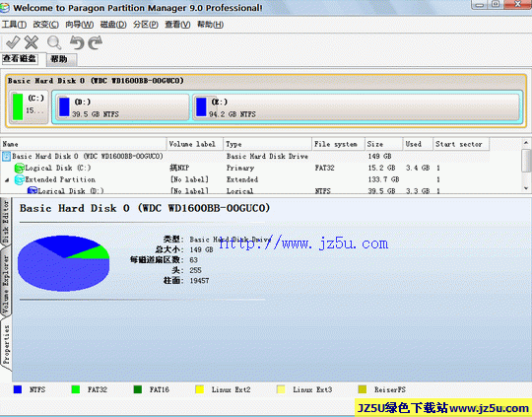Viewport: 532px width, 417px height.
Task: Collapse the Extended Partition tree node
Action: tap(7, 180)
